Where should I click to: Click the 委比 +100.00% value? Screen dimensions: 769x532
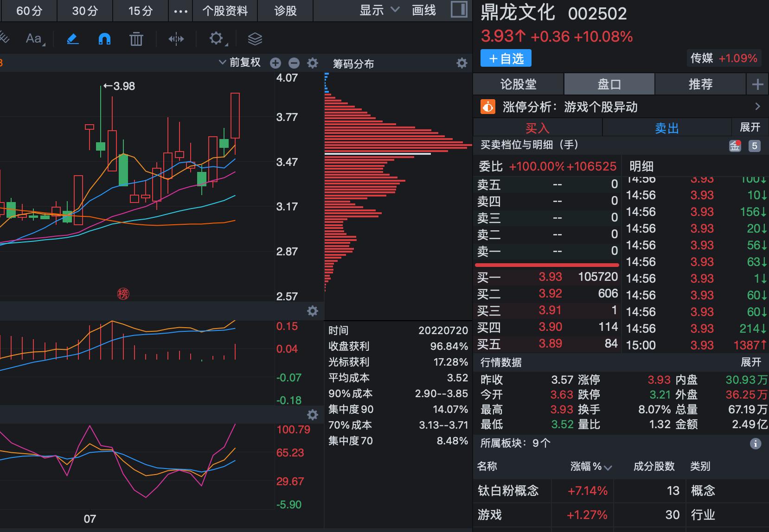(536, 166)
